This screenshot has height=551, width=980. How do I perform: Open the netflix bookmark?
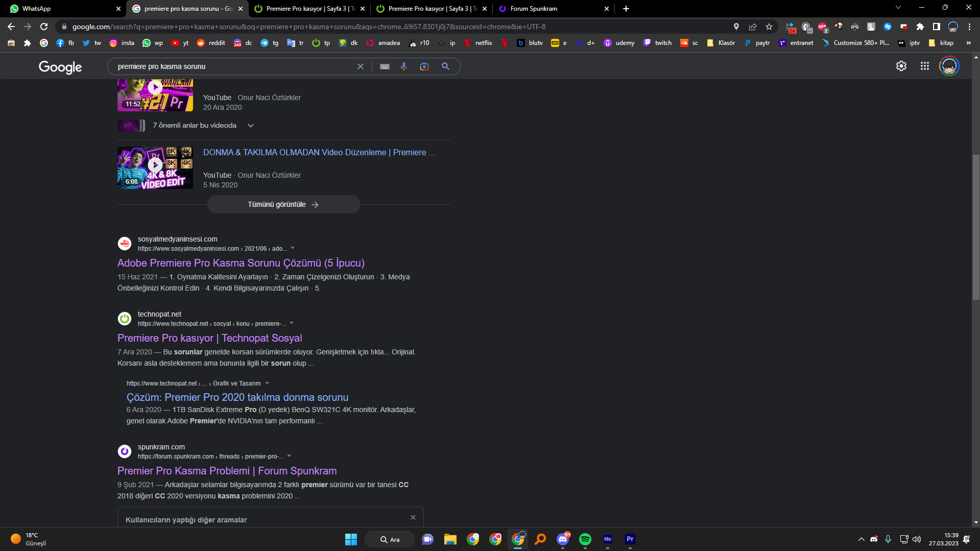(x=478, y=43)
